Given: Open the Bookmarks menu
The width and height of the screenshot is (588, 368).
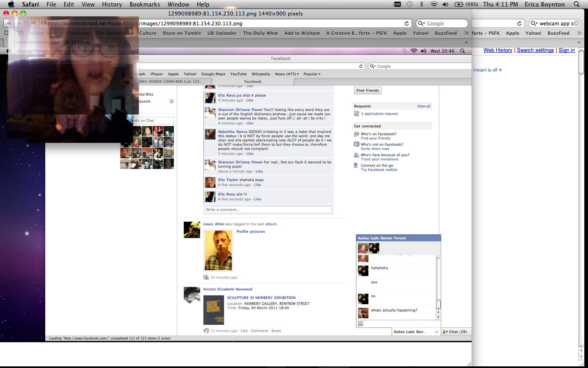Looking at the screenshot, I should [x=145, y=4].
